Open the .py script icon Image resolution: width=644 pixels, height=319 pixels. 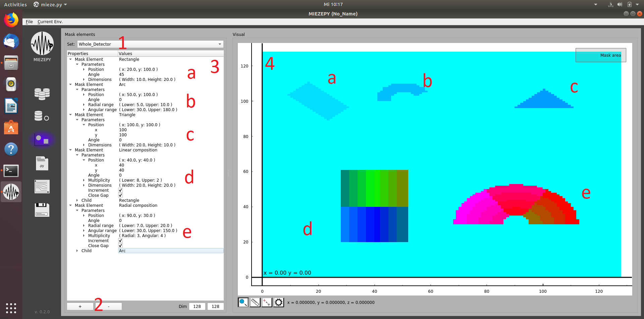[42, 163]
